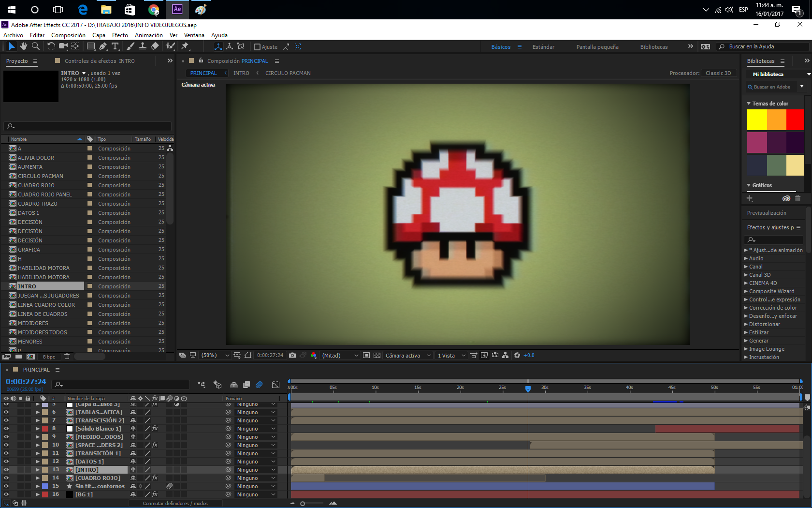The width and height of the screenshot is (812, 508).
Task: Switch to Controles de efectos INTRO tab
Action: (100, 61)
